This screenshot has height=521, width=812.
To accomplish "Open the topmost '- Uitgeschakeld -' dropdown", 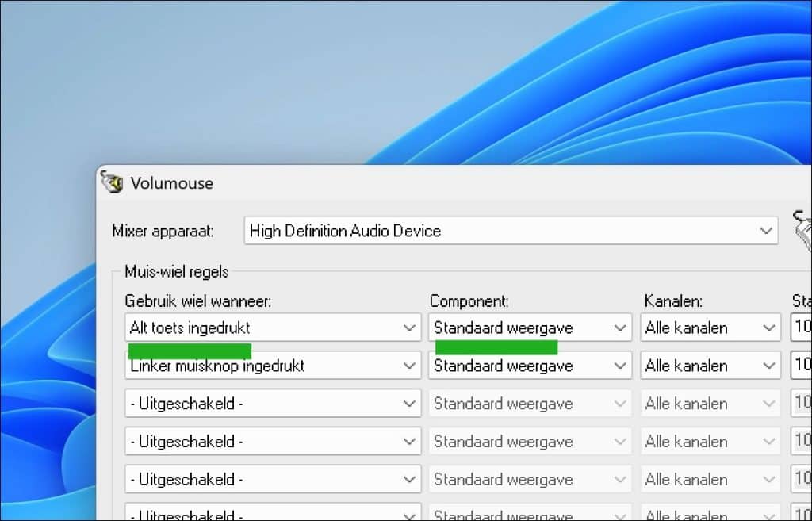I will 273,404.
